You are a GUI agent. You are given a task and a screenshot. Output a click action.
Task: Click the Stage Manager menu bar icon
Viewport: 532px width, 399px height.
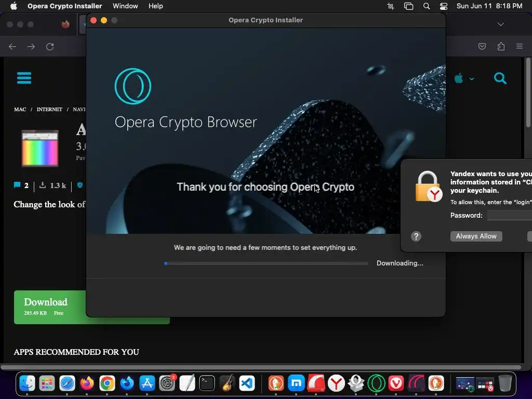[x=408, y=6]
